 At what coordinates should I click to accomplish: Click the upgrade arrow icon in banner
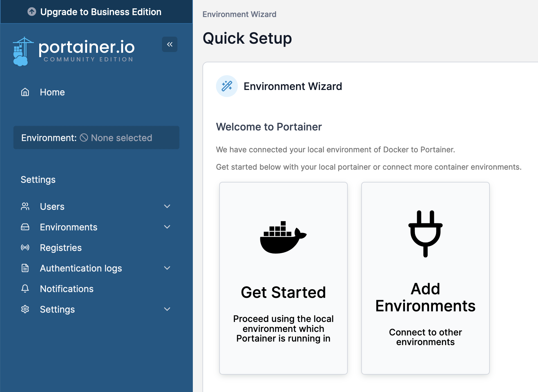point(32,12)
